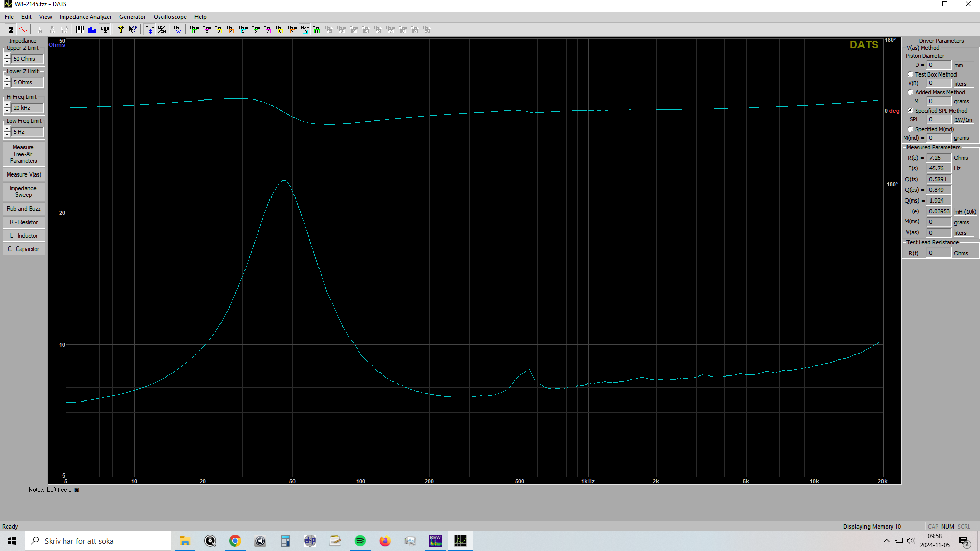Open the Oscilloscope menu
The width and height of the screenshot is (980, 551).
[x=170, y=17]
